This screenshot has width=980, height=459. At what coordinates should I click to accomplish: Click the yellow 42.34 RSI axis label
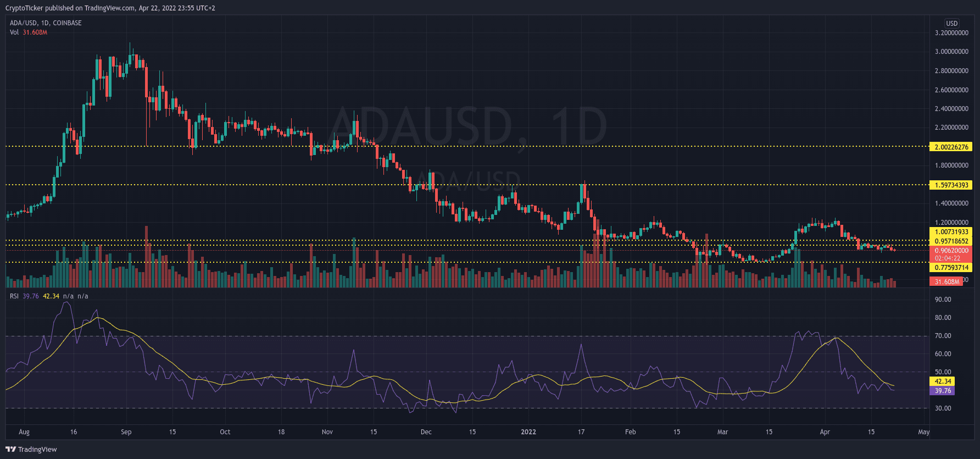[x=943, y=381]
